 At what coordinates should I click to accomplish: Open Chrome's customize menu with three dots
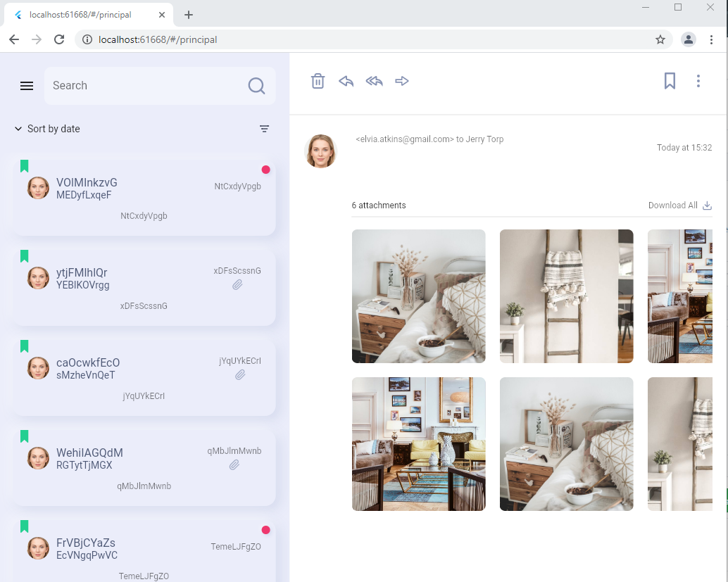click(x=712, y=39)
